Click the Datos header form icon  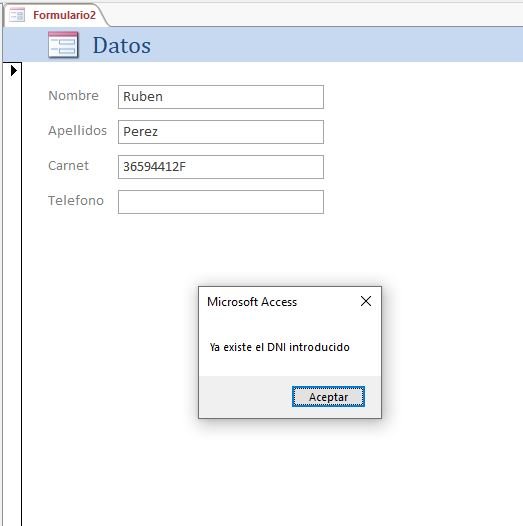[x=63, y=45]
